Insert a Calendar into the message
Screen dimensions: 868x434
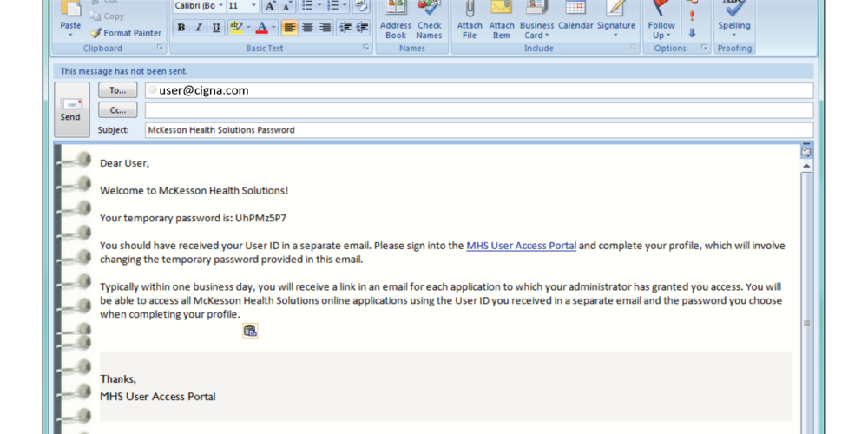(575, 19)
